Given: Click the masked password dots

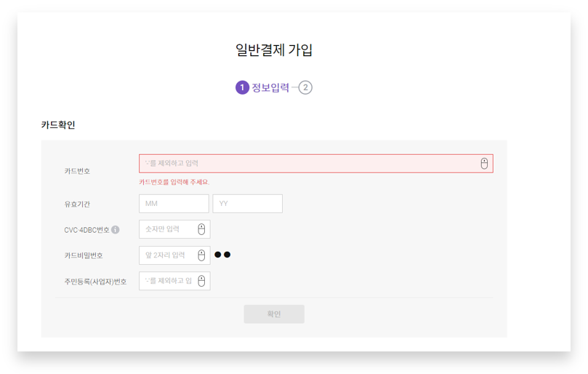Looking at the screenshot, I should (x=222, y=255).
